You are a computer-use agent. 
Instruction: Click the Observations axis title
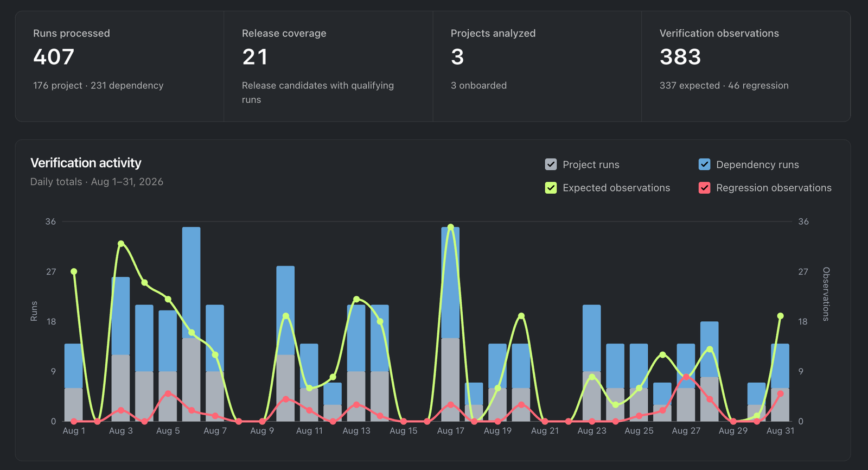click(826, 294)
